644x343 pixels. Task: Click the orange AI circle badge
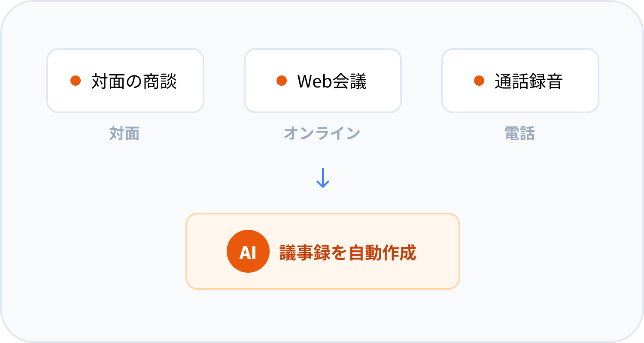point(248,252)
